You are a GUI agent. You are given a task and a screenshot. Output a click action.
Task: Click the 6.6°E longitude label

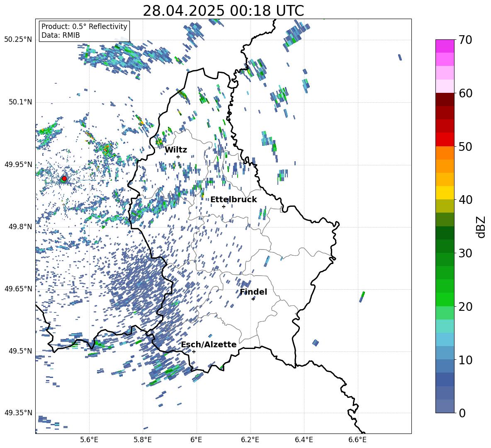tap(357, 440)
